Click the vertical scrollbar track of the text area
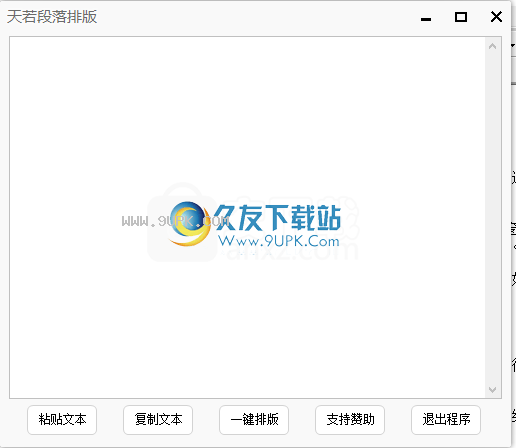The height and width of the screenshot is (448, 516). point(492,218)
